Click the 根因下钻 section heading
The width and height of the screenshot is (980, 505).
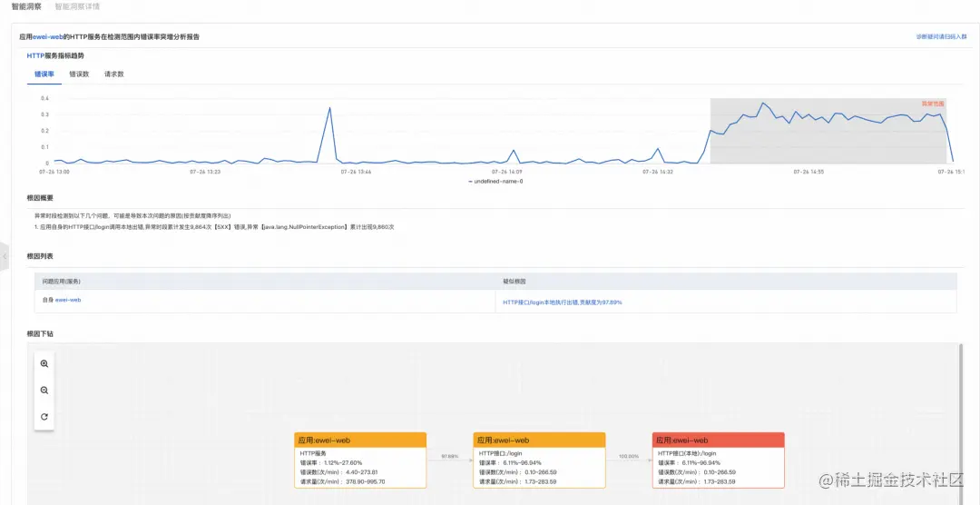click(40, 333)
